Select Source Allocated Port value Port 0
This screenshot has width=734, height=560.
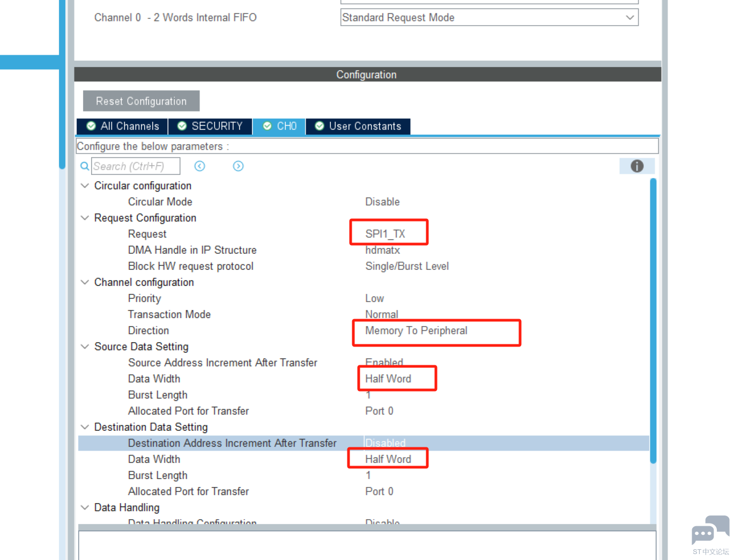[379, 411]
